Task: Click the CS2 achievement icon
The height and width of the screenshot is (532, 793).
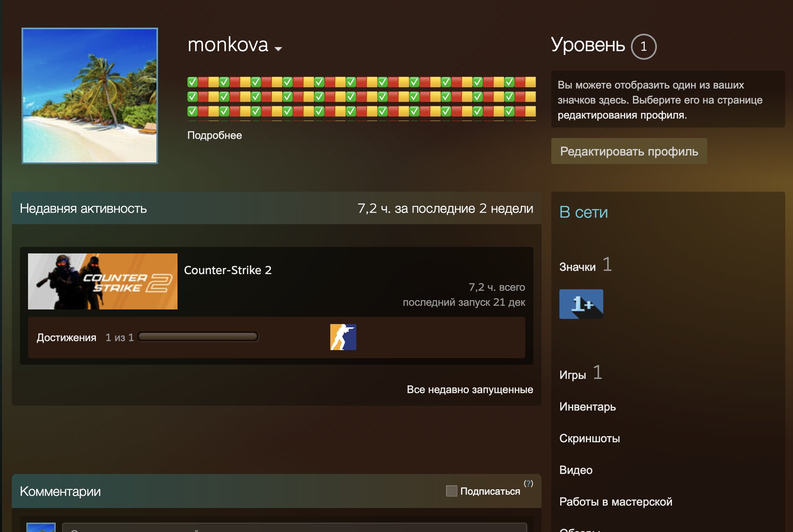Action: (343, 337)
